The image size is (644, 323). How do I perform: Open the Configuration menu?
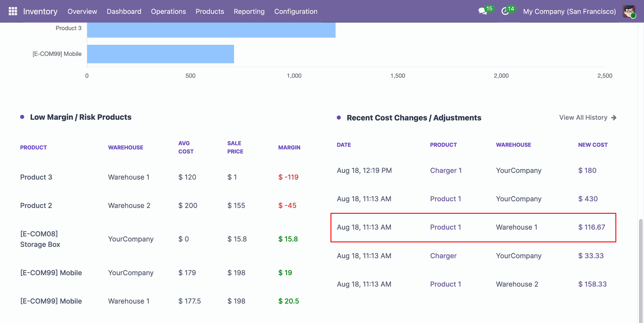pos(296,11)
